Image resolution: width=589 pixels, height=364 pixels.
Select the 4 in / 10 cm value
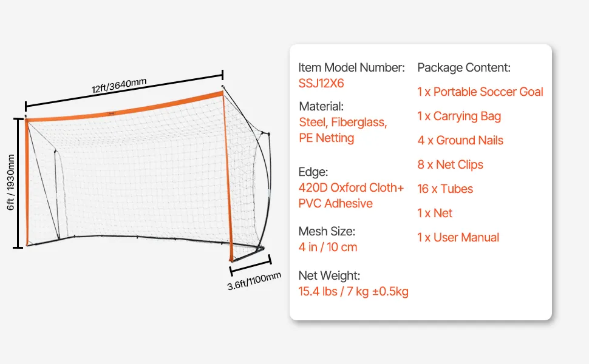click(x=328, y=247)
